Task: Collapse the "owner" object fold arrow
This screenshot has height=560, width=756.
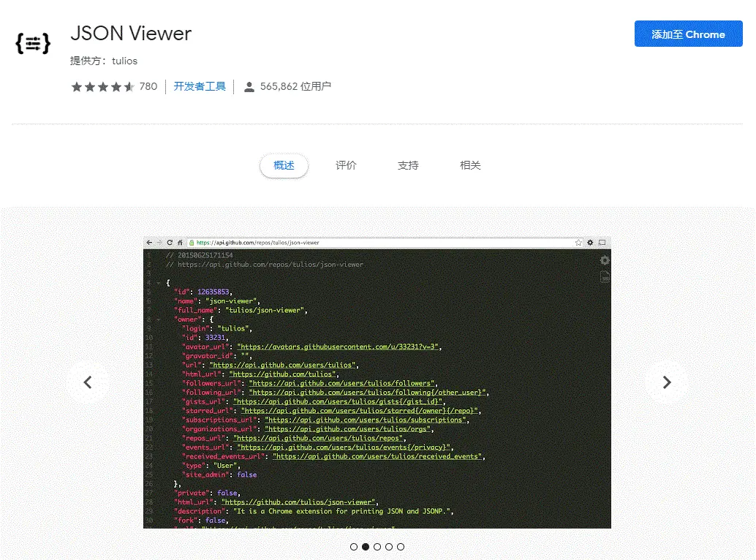Action: [x=158, y=319]
